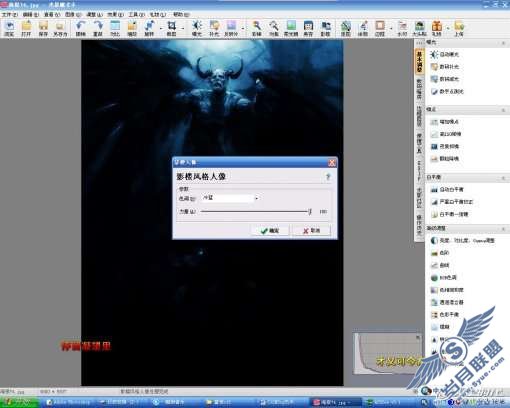Screen dimensions: 510x408
Task: Select the 裁剪 crop toolbar icon
Action: pyautogui.click(x=171, y=28)
